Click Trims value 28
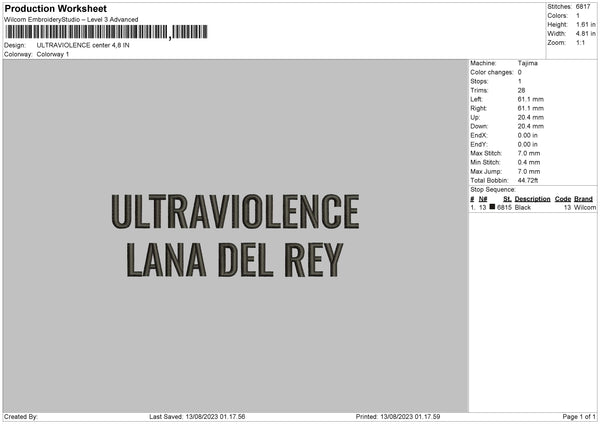The image size is (600, 424). (x=522, y=90)
